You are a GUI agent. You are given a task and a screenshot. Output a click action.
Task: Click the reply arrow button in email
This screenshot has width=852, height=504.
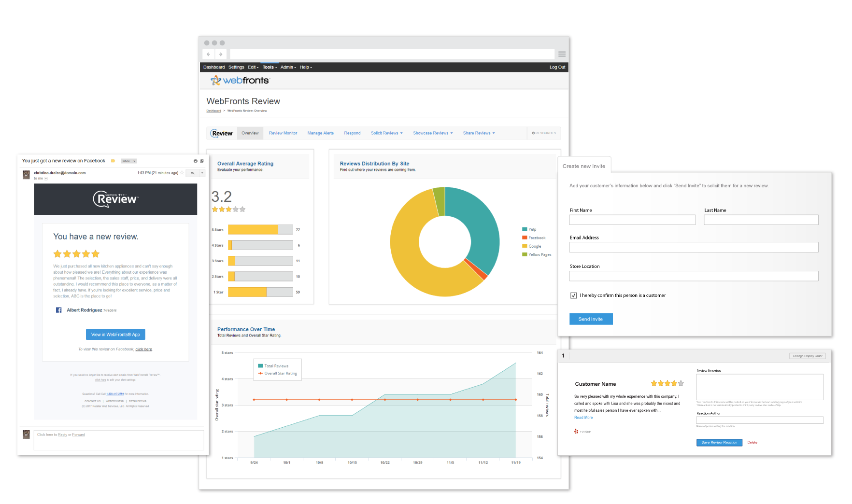click(193, 173)
